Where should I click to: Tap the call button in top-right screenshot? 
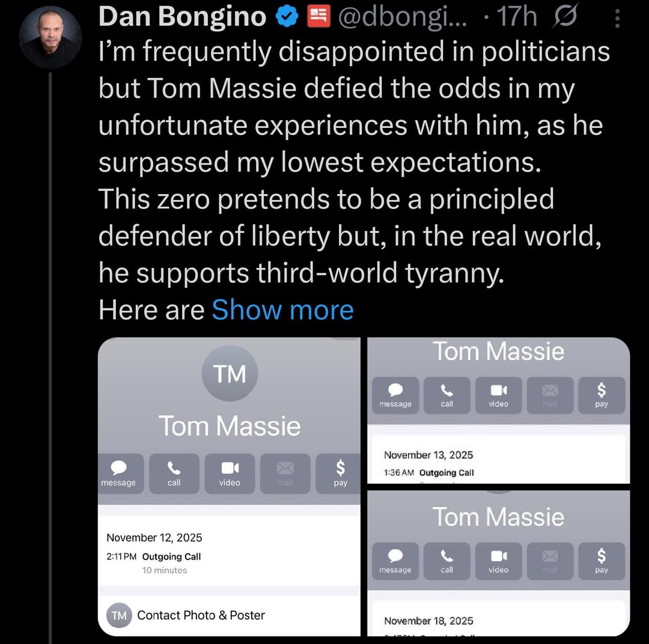coord(447,395)
